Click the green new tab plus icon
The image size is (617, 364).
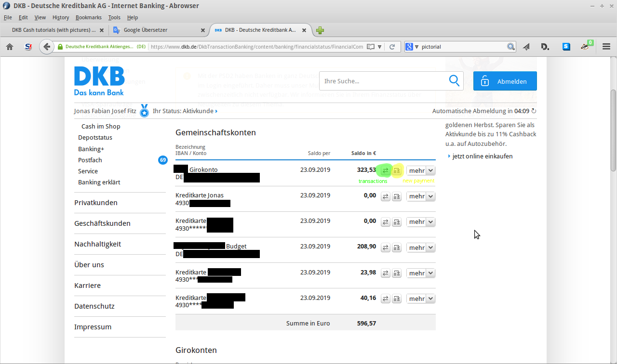[320, 30]
